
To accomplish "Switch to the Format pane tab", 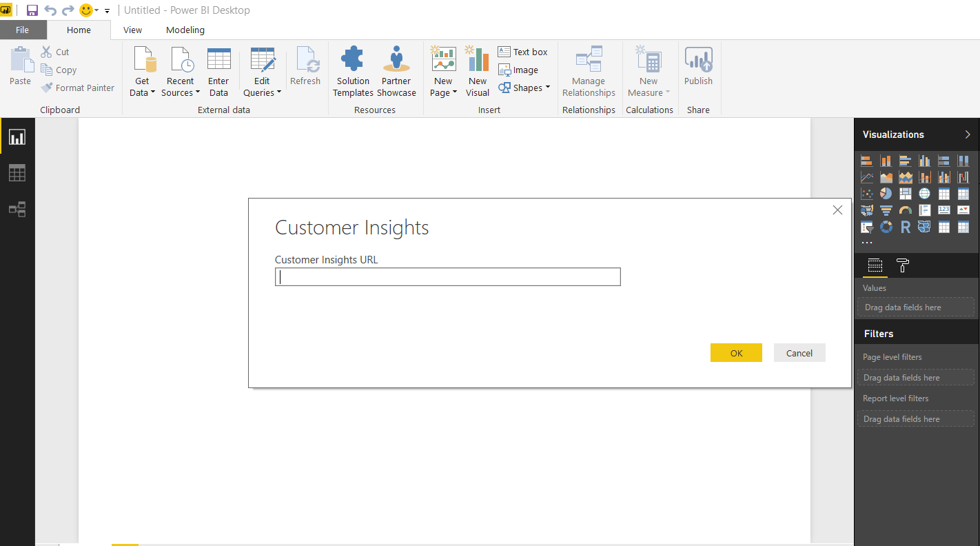I will click(901, 265).
